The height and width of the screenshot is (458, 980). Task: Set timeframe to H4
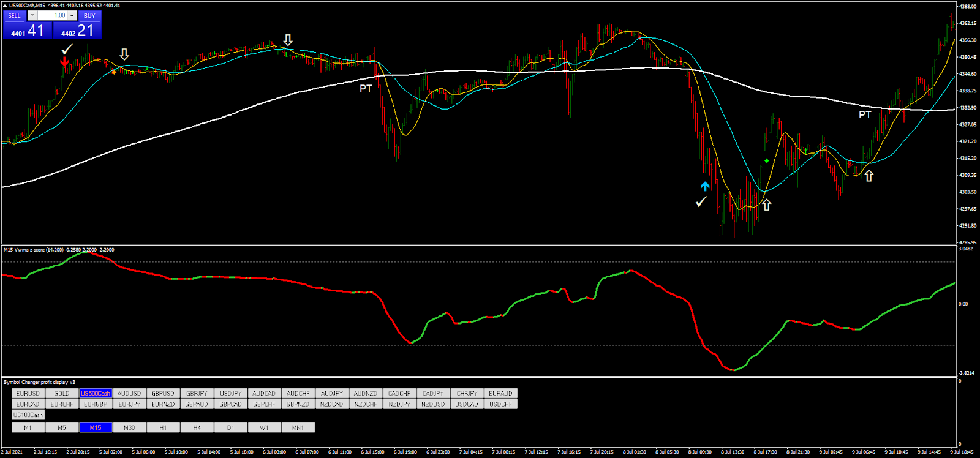pos(197,427)
